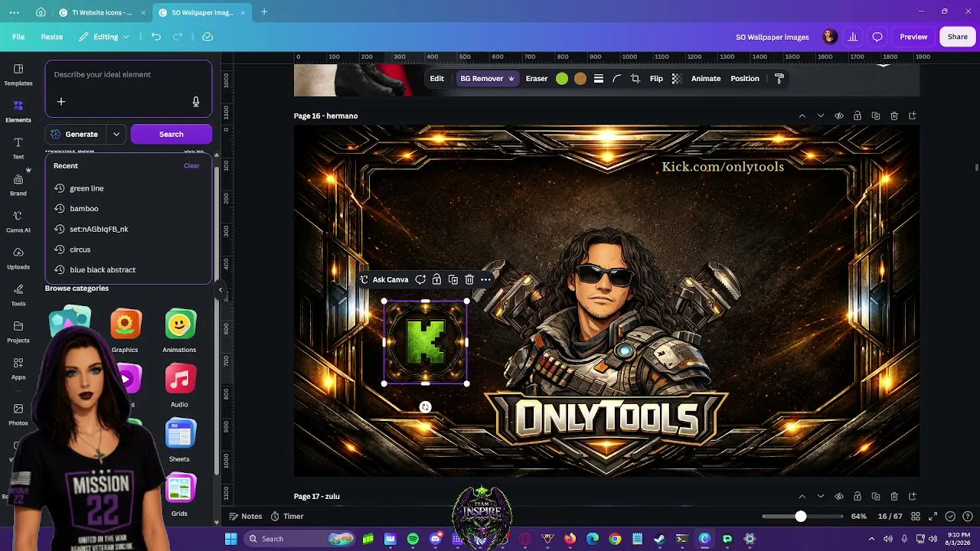Click the Share button
Viewport: 980px width, 551px height.
(x=958, y=37)
